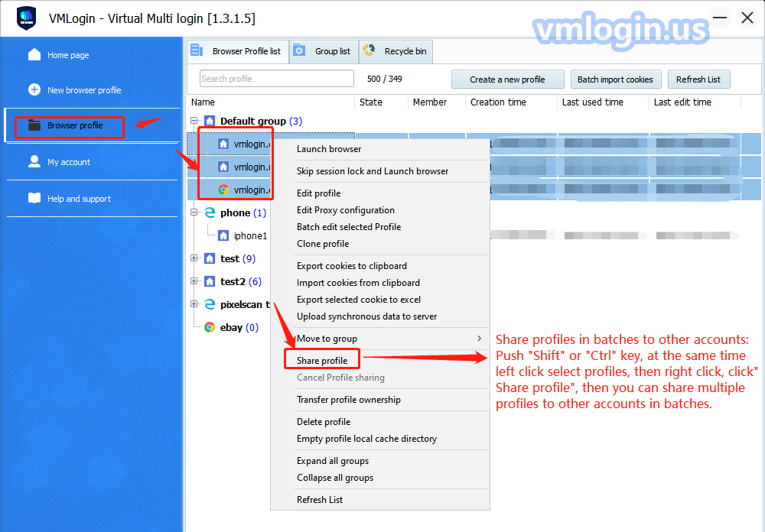Click the Group list tab icon
Screen dimensions: 765x532
point(300,51)
